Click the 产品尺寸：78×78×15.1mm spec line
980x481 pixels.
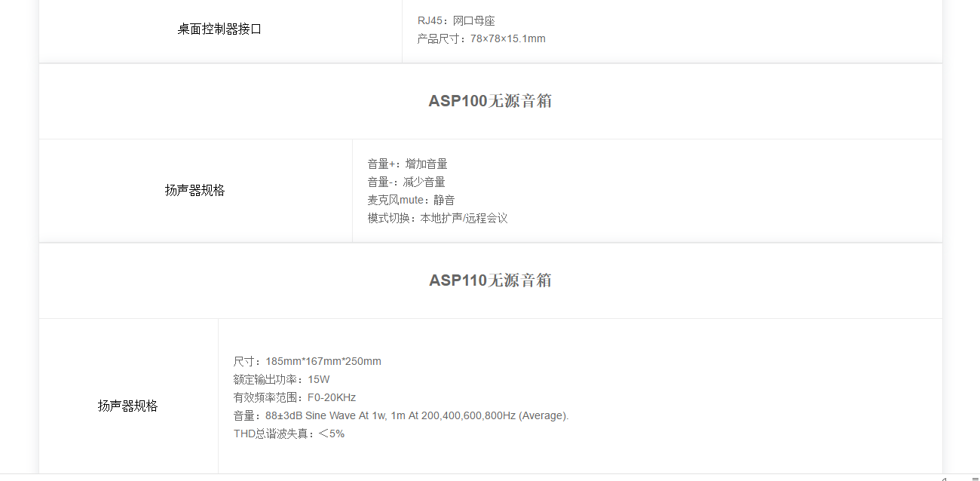point(481,38)
